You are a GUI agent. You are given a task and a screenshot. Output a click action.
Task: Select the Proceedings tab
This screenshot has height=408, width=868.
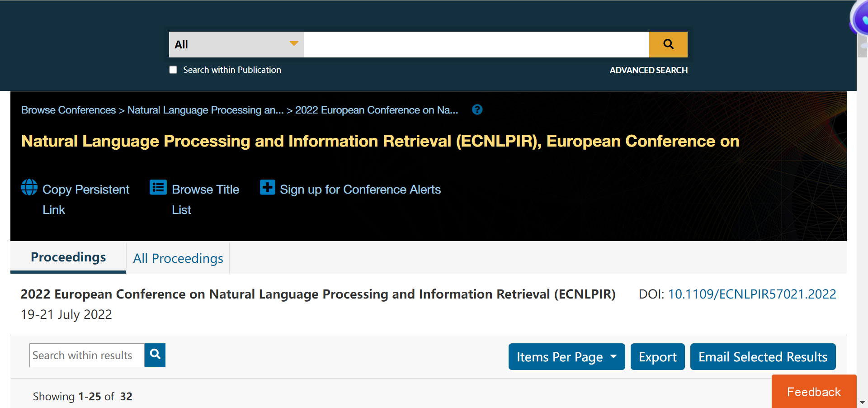(68, 257)
